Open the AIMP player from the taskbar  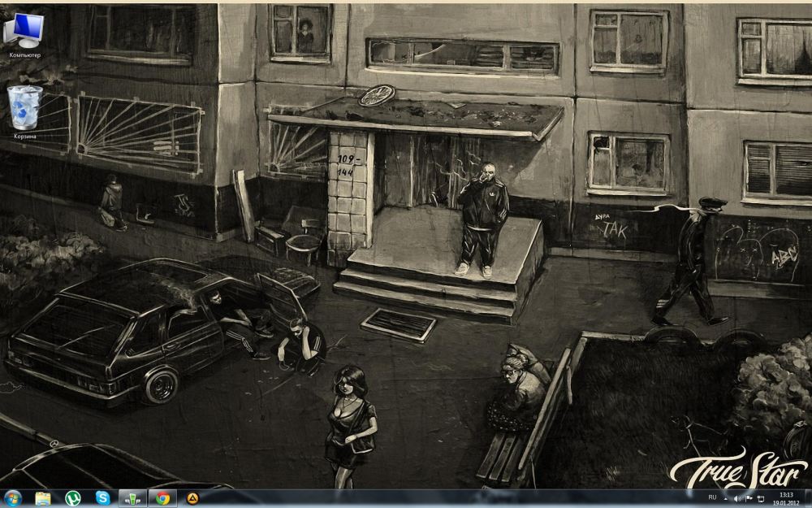[x=192, y=499]
